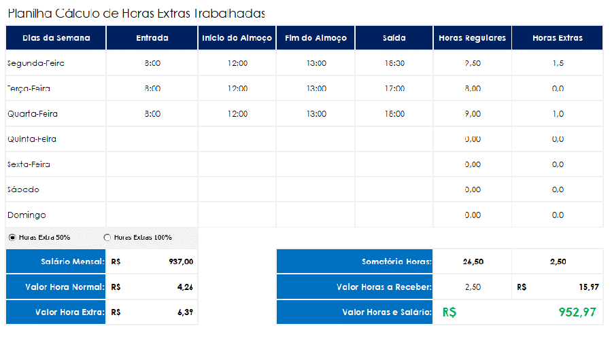
Task: Click the Valor Horas e Salário label
Action: click(355, 312)
